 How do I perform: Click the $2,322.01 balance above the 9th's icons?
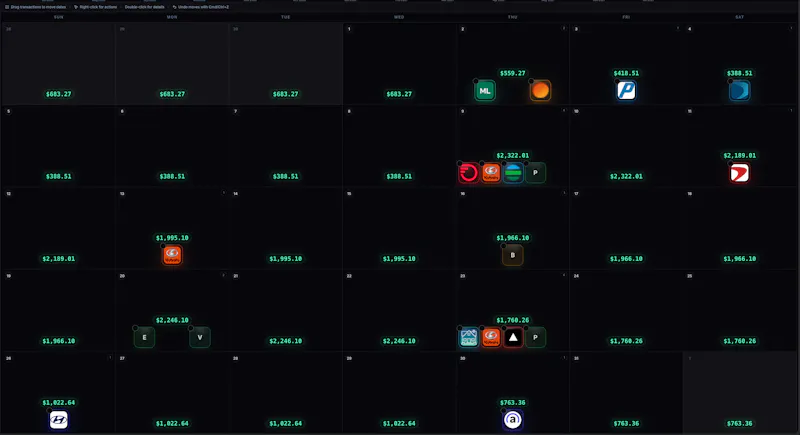click(x=513, y=156)
